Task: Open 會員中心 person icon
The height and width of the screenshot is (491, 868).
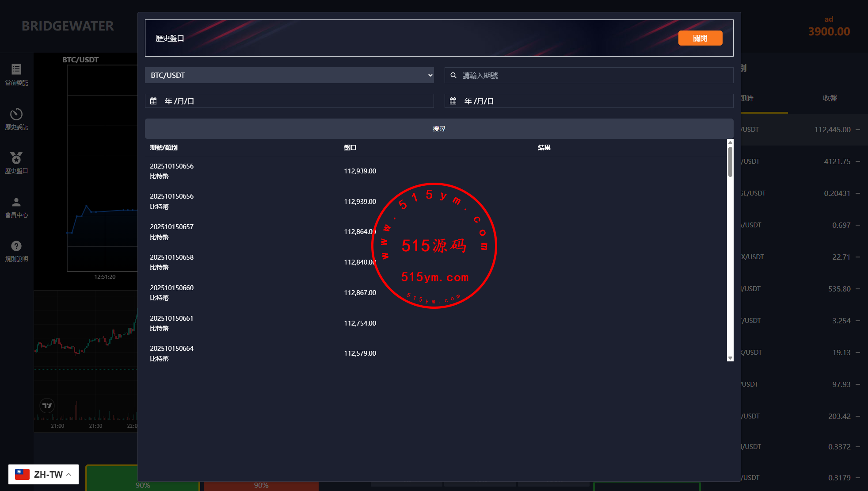Action: click(x=16, y=202)
